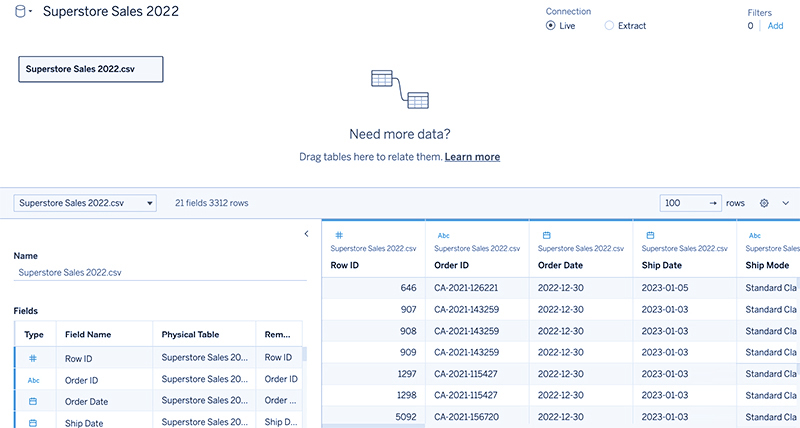Click Ship Mode column Abc type icon
The image size is (800, 428).
coord(755,235)
